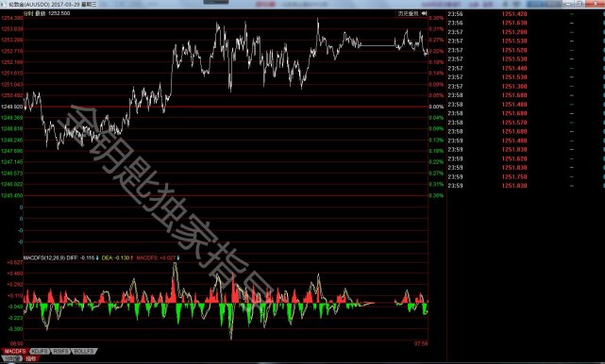
Task: Click the MACDFS(12,26,9) parameter label
Action: point(44,257)
